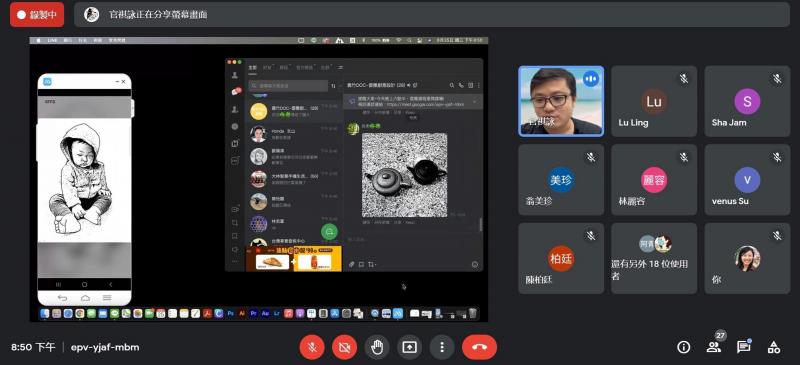800x365 pixels.
Task: Show the people list with 27 badge
Action: pyautogui.click(x=713, y=347)
